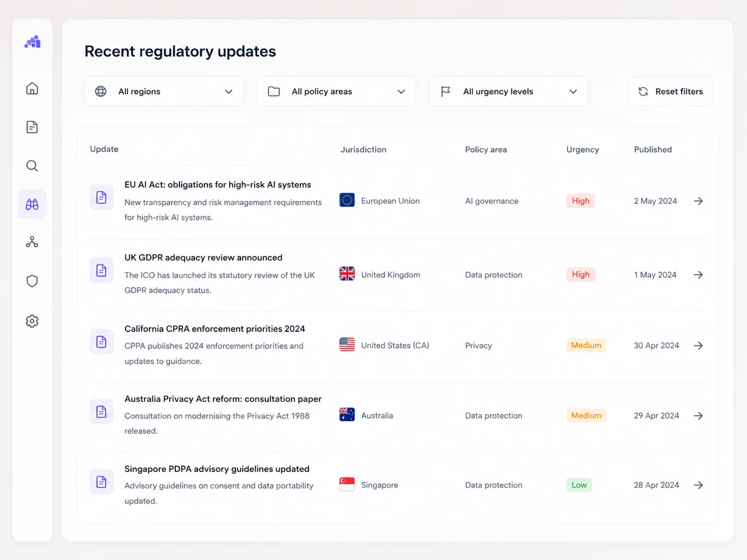Image resolution: width=747 pixels, height=560 pixels.
Task: Open arrow for UK GDPR adequacy update
Action: [698, 275]
